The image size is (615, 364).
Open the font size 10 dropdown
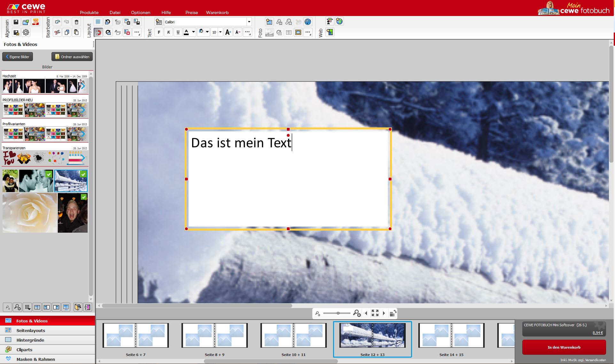pyautogui.click(x=220, y=32)
